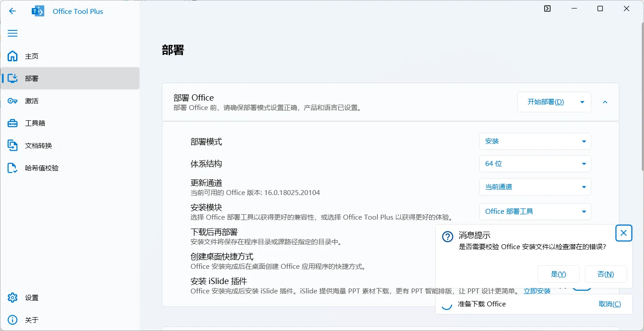The height and width of the screenshot is (331, 644).
Task: Open the hamburger navigation menu
Action: point(13,33)
